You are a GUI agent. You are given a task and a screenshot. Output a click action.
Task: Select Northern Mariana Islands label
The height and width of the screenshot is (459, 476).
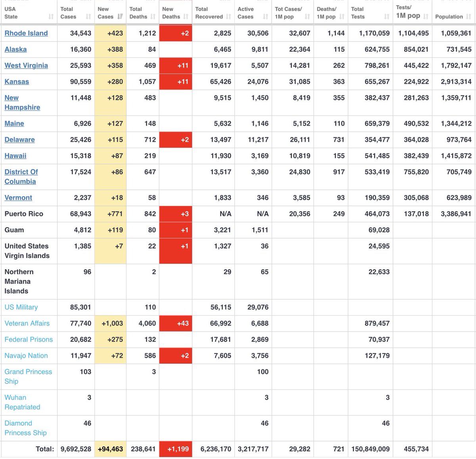(x=19, y=282)
